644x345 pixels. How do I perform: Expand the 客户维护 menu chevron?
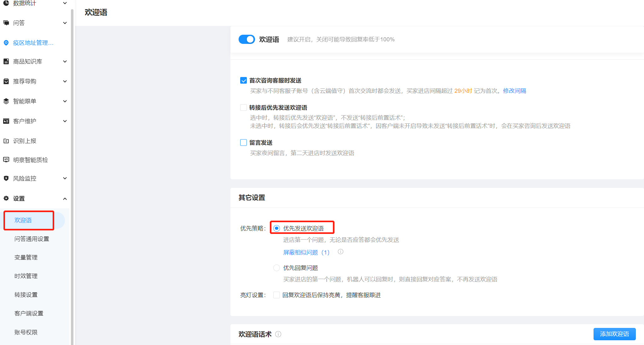(65, 121)
